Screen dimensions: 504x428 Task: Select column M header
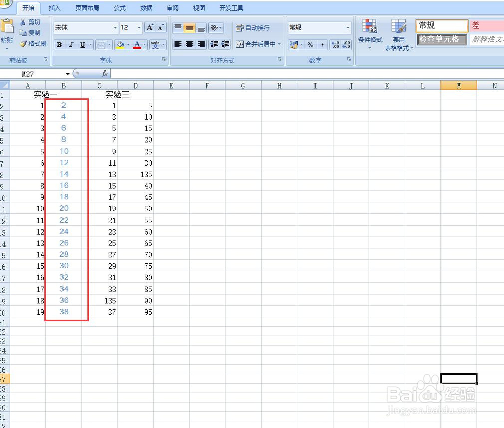click(459, 86)
